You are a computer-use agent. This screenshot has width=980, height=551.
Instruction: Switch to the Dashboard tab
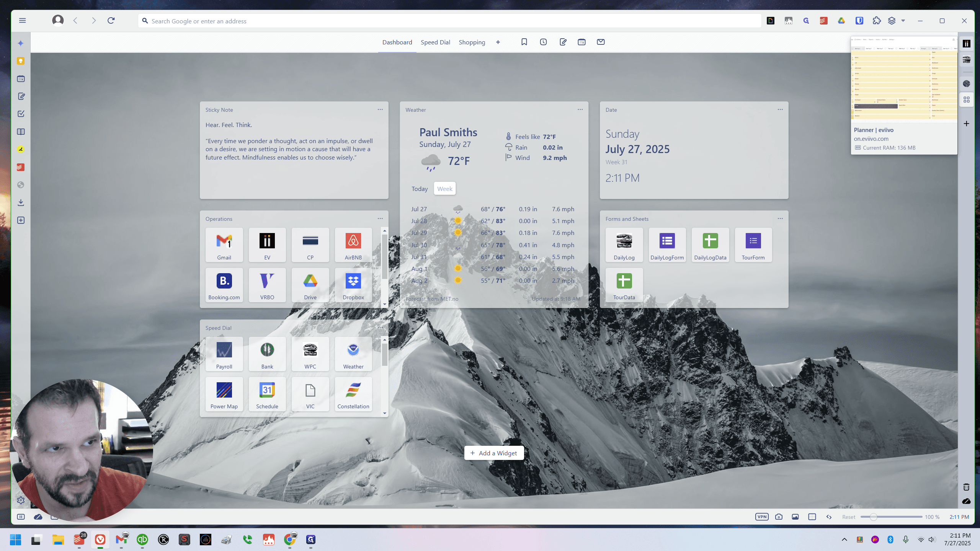point(397,42)
